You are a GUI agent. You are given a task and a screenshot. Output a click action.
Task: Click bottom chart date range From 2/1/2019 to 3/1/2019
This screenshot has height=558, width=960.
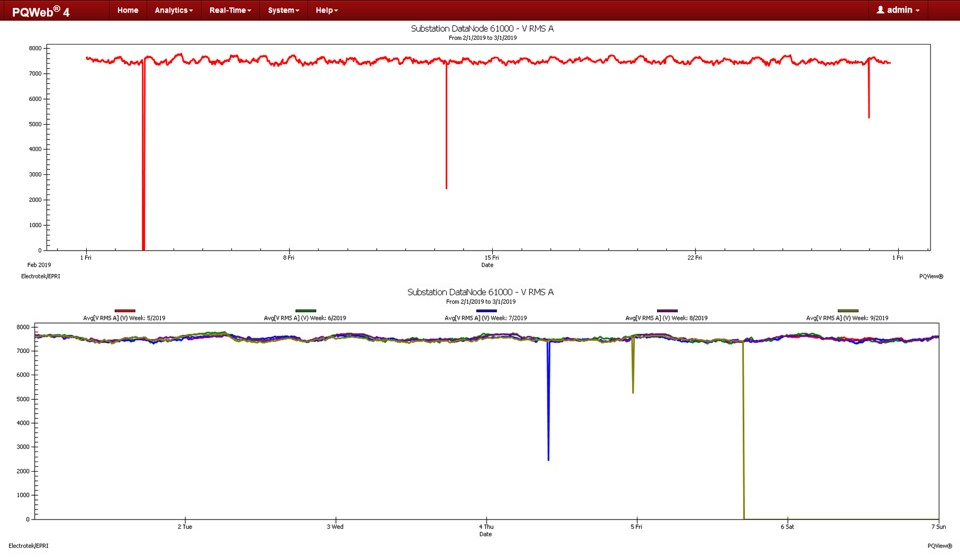click(481, 301)
